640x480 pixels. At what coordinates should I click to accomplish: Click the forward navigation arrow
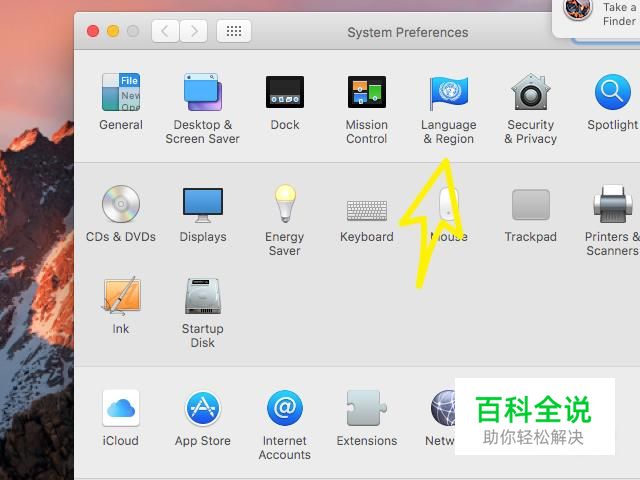[193, 31]
